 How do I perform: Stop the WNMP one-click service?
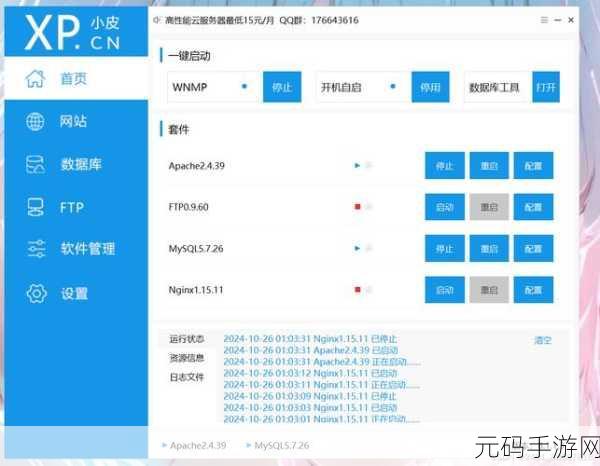(282, 87)
